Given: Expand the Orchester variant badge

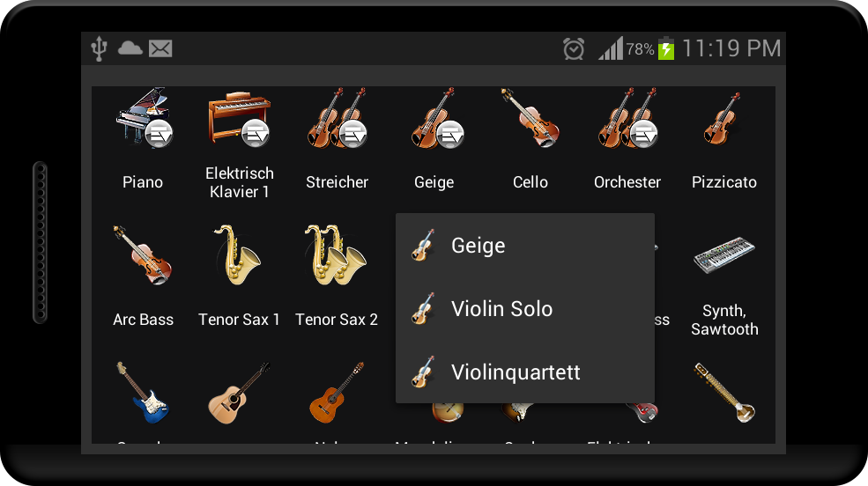Looking at the screenshot, I should pos(643,134).
